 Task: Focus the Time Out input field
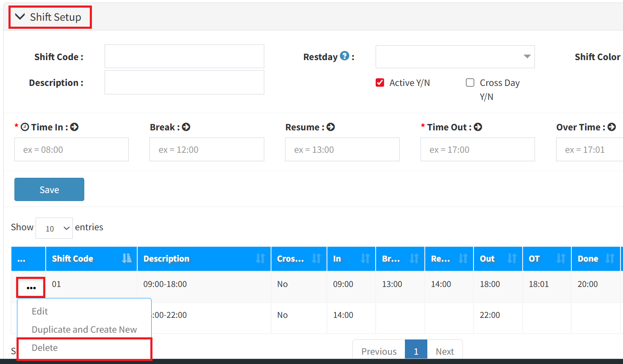[477, 149]
